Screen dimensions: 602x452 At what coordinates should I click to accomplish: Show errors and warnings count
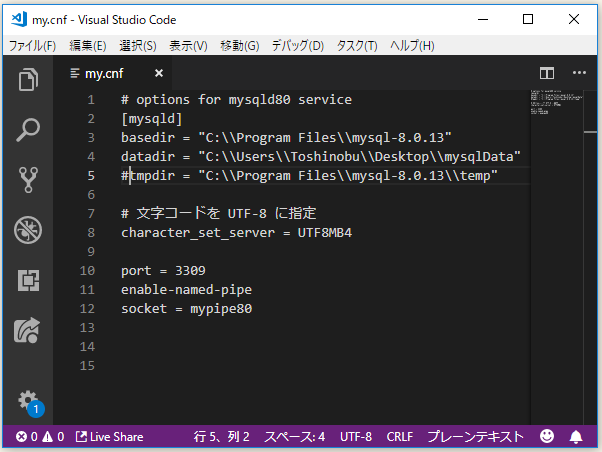40,437
